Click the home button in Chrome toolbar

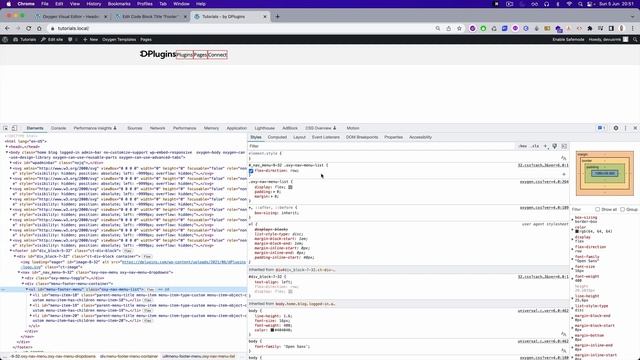(x=39, y=28)
